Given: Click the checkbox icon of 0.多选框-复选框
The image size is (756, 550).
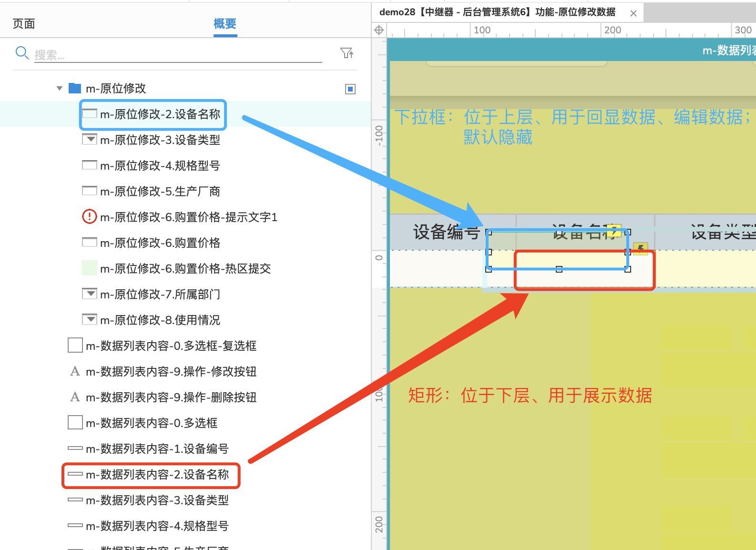Looking at the screenshot, I should 75,345.
